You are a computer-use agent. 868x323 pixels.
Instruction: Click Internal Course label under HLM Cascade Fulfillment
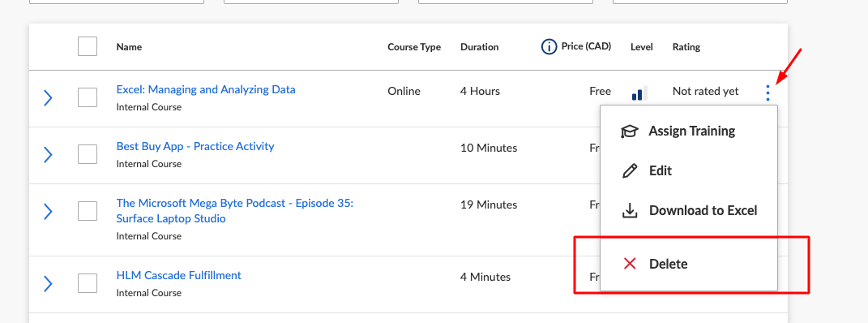pyautogui.click(x=149, y=293)
